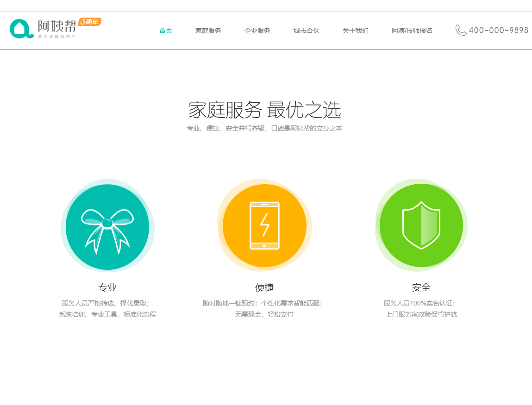532x405 pixels.
Task: Navigate to 城市合伙 page
Action: click(307, 31)
